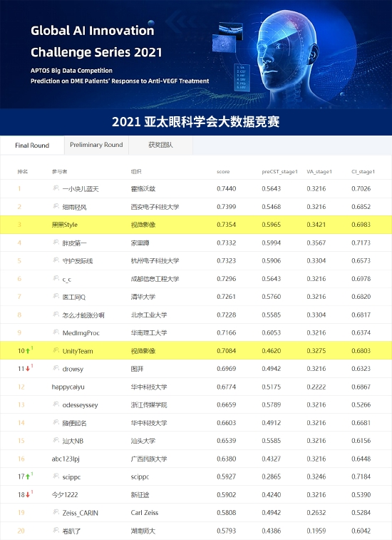Click team icon beside 怎么才能涨分啊
Screen dimensions: 392x540
pyautogui.click(x=56, y=315)
